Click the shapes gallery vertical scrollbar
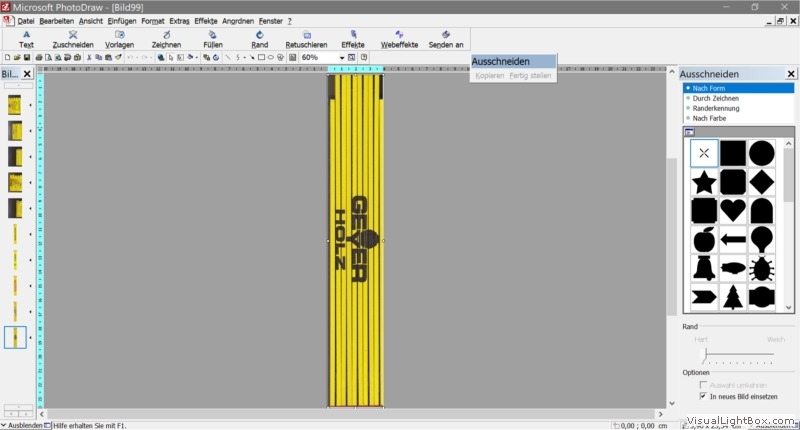 789,224
